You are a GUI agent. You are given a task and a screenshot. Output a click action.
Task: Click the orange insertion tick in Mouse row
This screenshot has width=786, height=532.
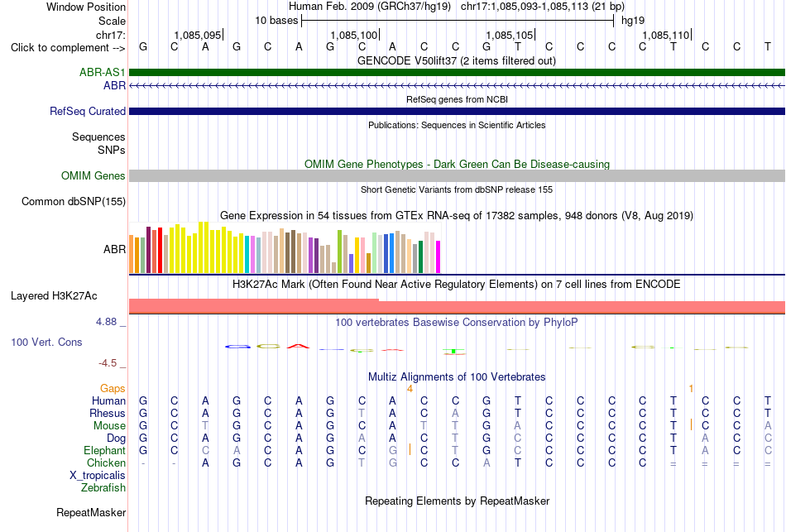point(691,424)
